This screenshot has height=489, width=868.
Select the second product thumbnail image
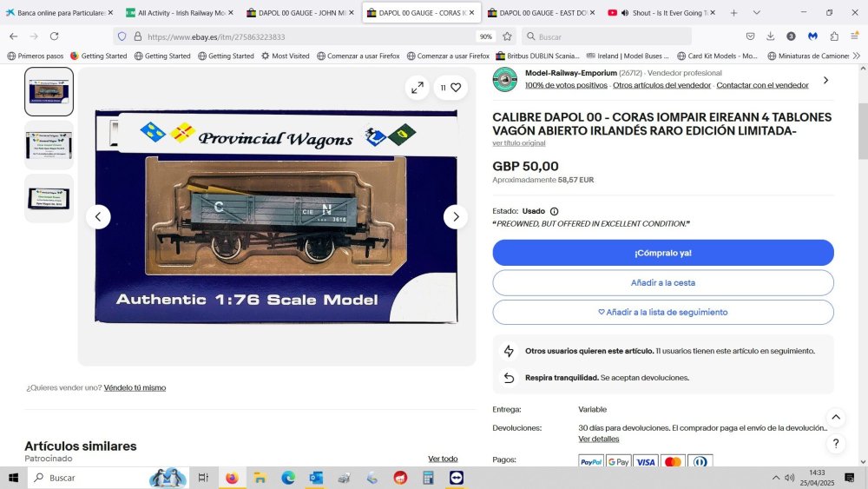49,145
